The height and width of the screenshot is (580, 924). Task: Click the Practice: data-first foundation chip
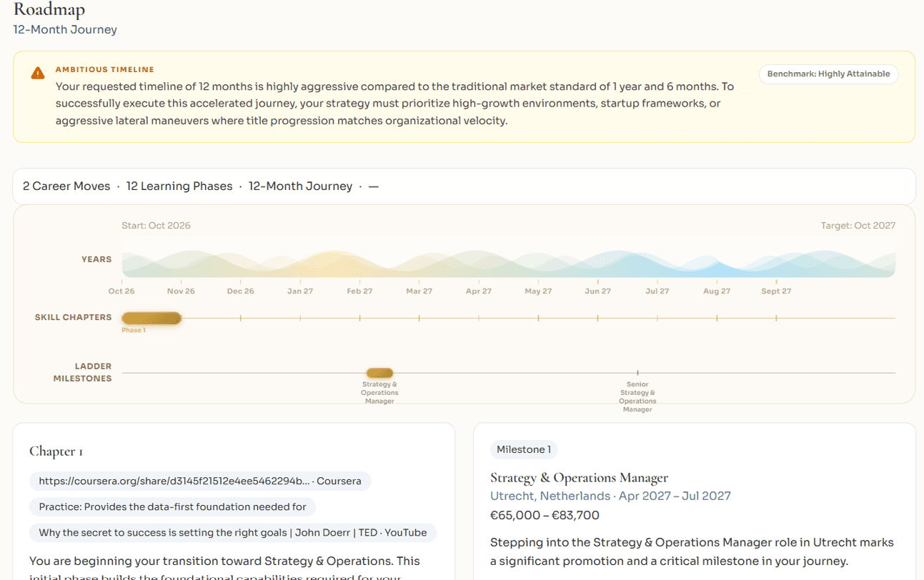172,507
